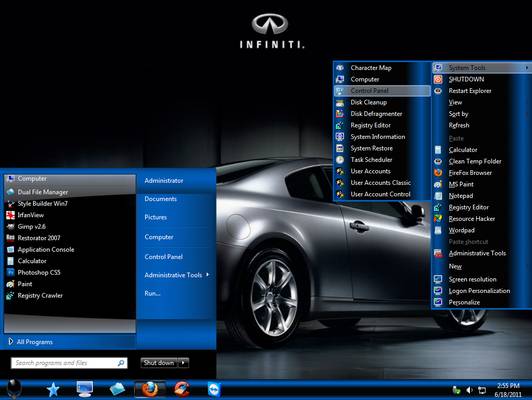Open the Shut down options arrow
This screenshot has width=532, height=400.
click(183, 363)
